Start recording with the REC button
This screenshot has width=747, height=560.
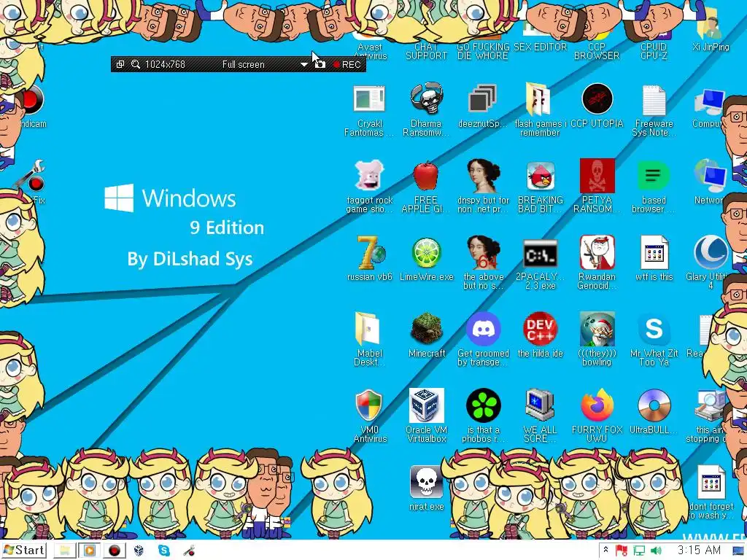pos(347,64)
